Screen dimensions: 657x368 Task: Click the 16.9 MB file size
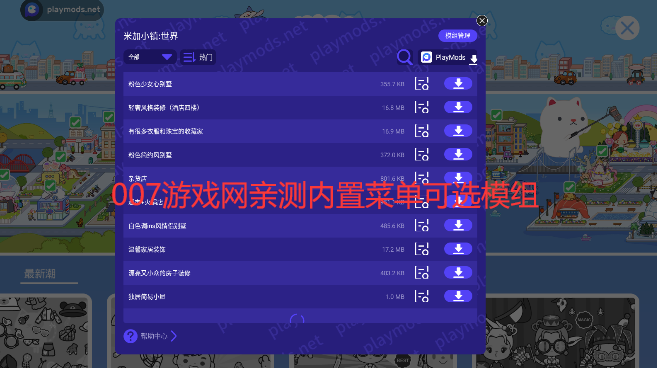point(393,131)
